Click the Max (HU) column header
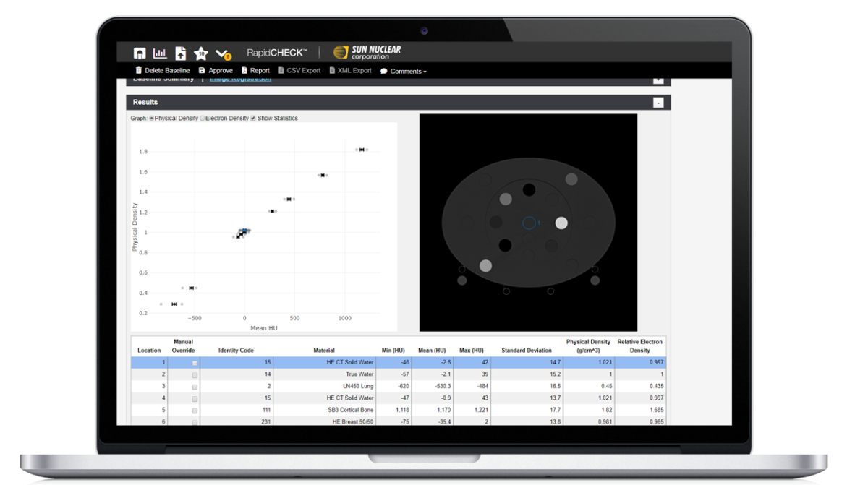Screen dimensions: 868x485 [472, 351]
